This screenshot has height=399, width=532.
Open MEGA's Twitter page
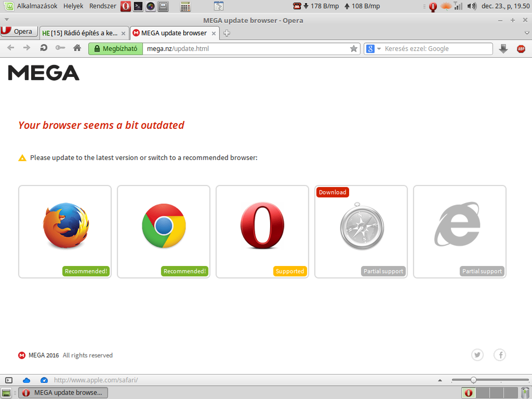coord(477,355)
